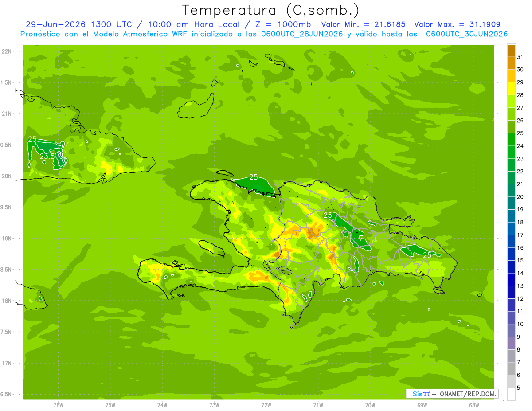This screenshot has height=411, width=532.
Task: Click "Valor Min. = 21.6185" in the header
Action: (x=363, y=25)
